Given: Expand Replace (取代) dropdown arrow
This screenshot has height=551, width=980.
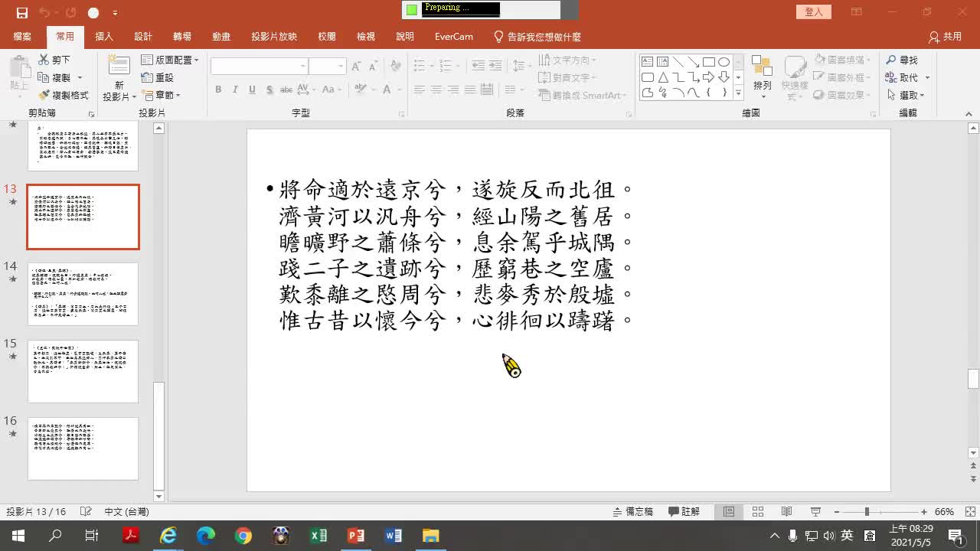Looking at the screenshot, I should [x=927, y=77].
